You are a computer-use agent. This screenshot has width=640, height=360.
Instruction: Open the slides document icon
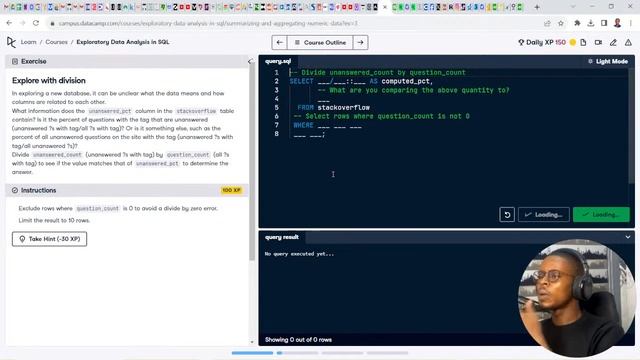[583, 42]
